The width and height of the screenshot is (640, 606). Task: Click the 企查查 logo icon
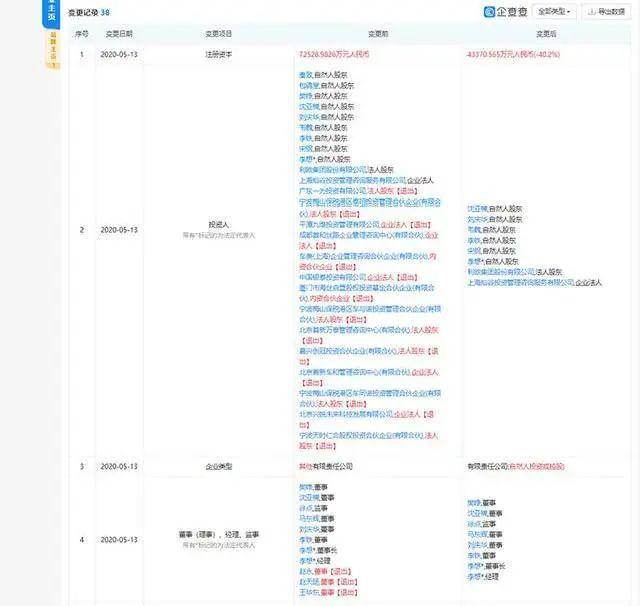(x=489, y=12)
